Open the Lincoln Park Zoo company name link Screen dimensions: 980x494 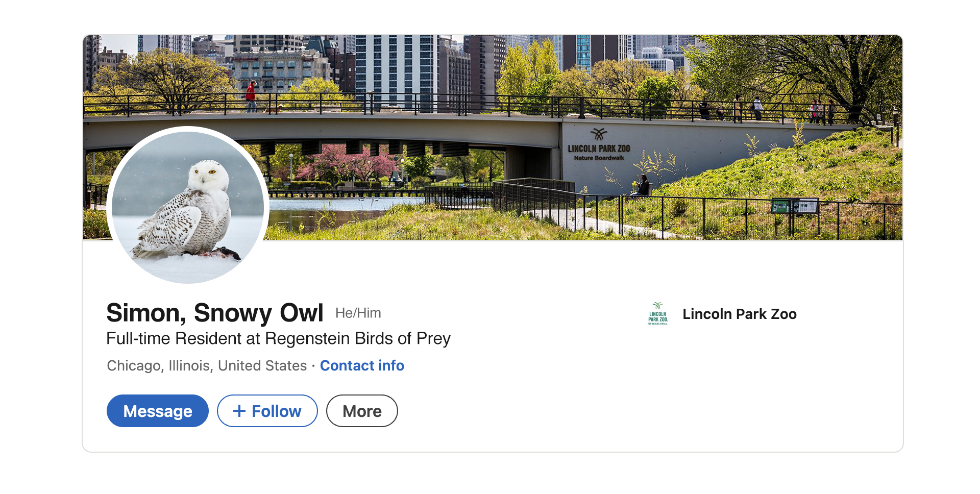(x=740, y=314)
